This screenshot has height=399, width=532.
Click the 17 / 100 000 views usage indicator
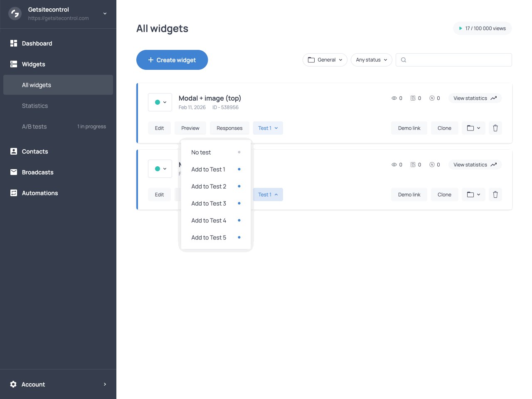click(x=482, y=28)
